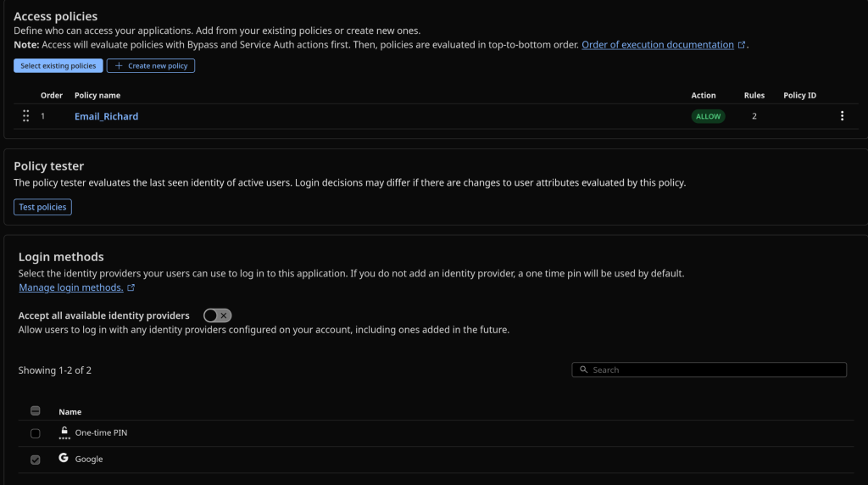Open Order of execution documentation link

(x=657, y=45)
